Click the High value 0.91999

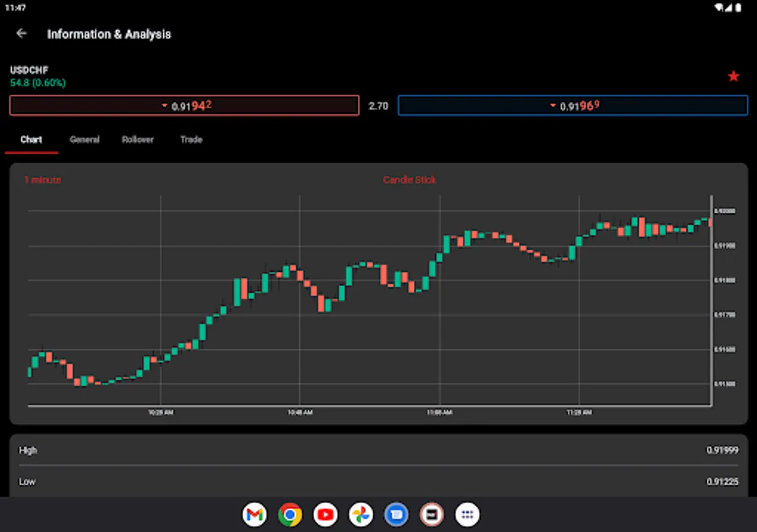pos(723,450)
